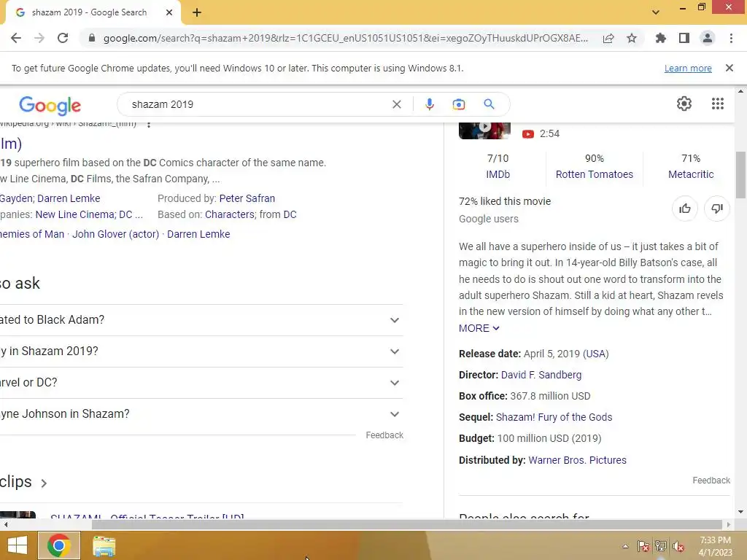Viewport: 747px width, 560px height.
Task: Click the browser forward arrow
Action: 39,38
